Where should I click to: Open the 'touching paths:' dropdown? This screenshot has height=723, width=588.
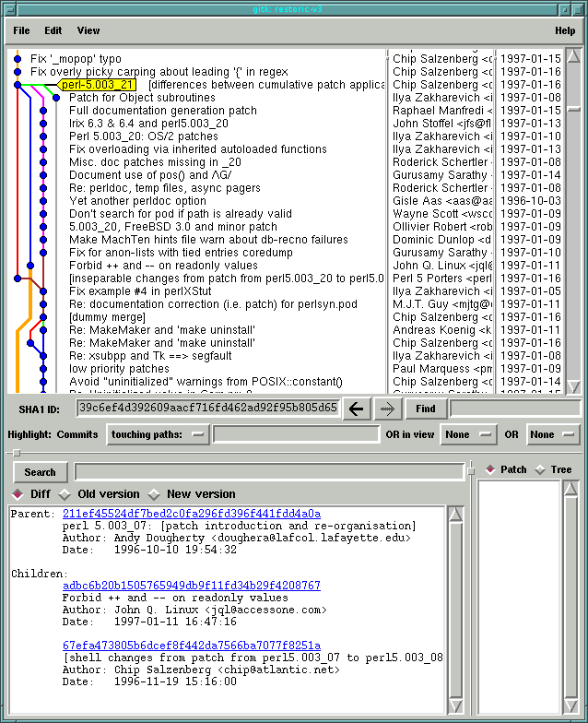158,434
